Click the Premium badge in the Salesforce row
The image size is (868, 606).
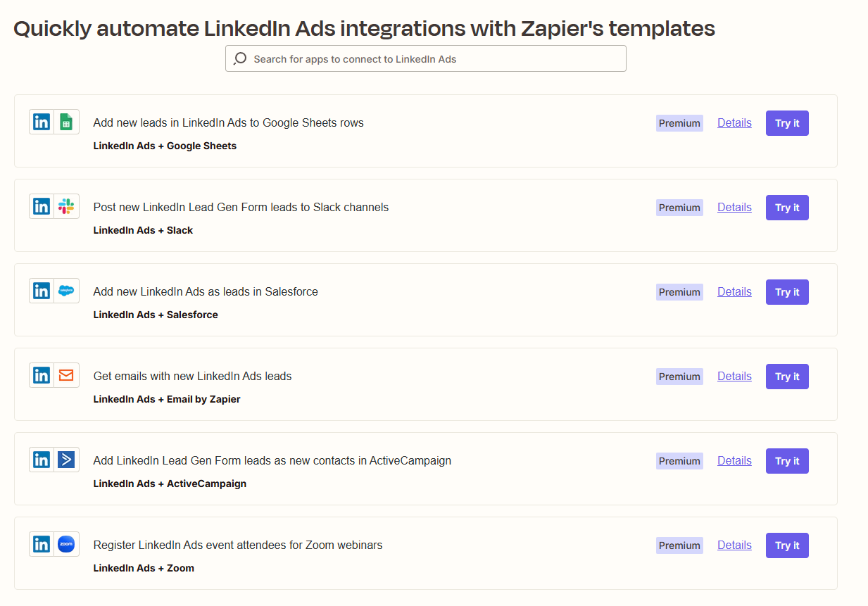[x=679, y=292]
